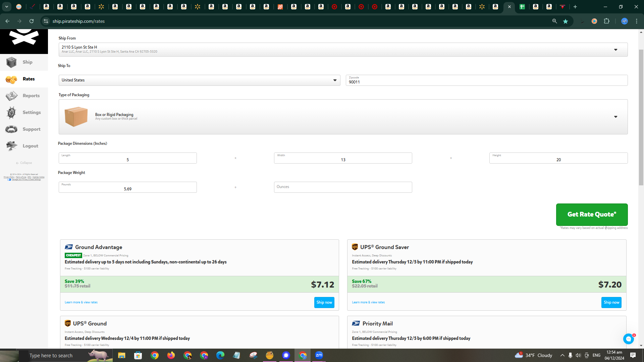Click the Pounds weight field

[127, 187]
